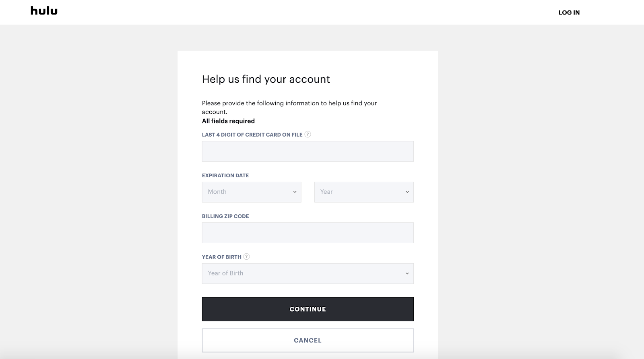Click the chevron arrow in Year of Birth field
The width and height of the screenshot is (644, 359).
(407, 274)
